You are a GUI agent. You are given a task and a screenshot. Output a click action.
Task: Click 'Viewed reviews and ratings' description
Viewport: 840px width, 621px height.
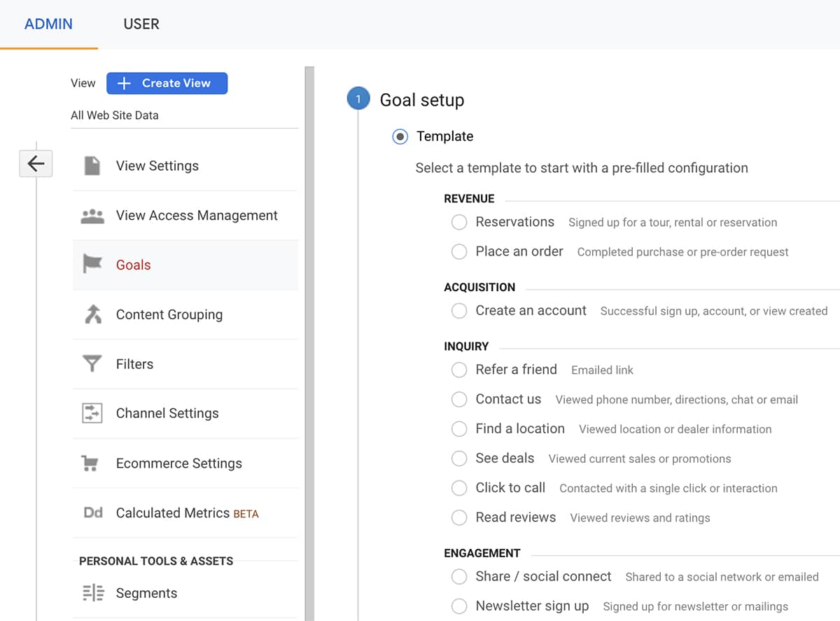(640, 518)
